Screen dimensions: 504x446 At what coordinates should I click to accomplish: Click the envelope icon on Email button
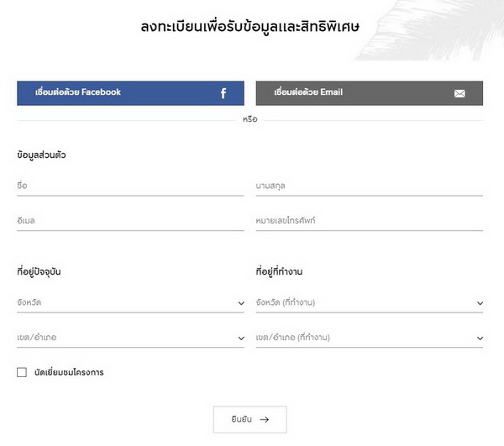coord(459,93)
